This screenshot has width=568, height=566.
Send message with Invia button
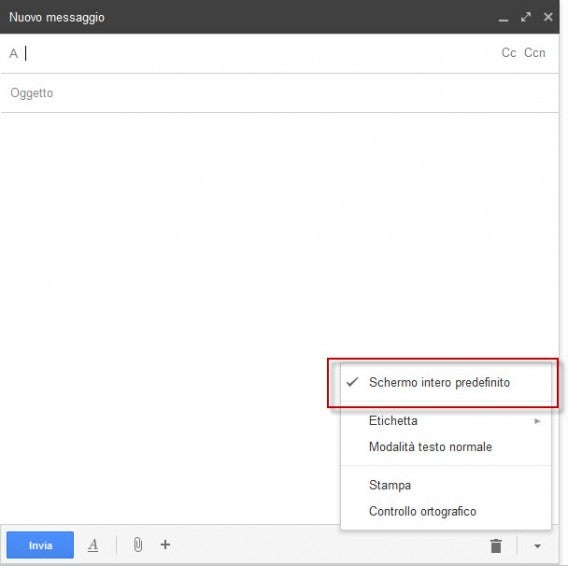point(40,545)
